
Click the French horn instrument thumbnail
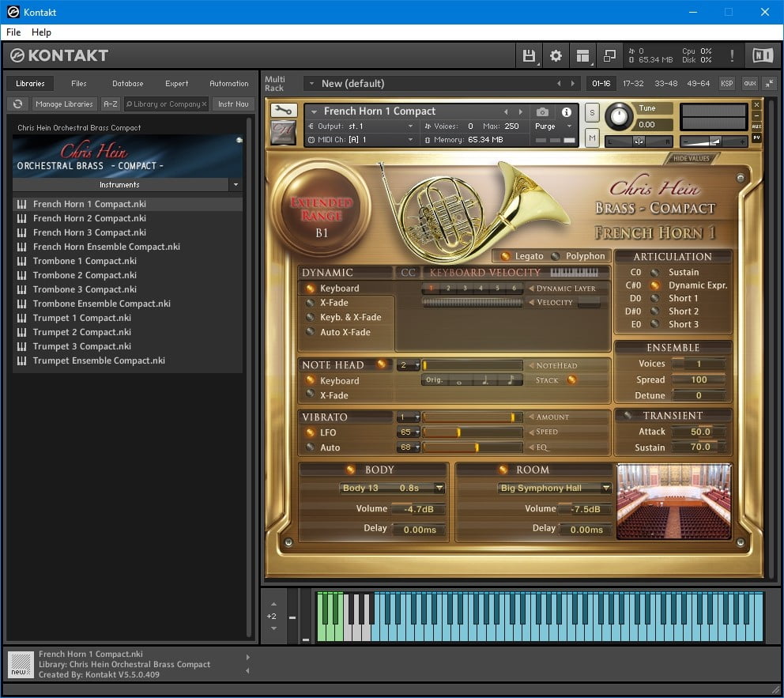click(x=283, y=134)
